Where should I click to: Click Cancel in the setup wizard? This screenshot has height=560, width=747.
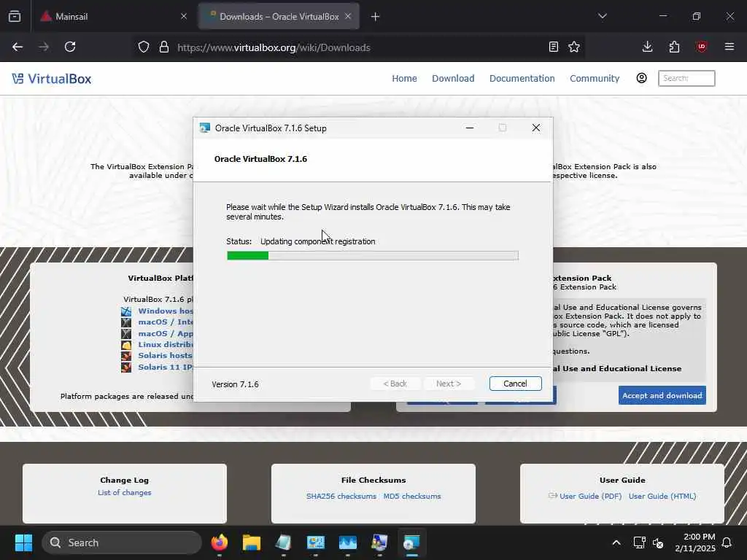click(x=516, y=384)
